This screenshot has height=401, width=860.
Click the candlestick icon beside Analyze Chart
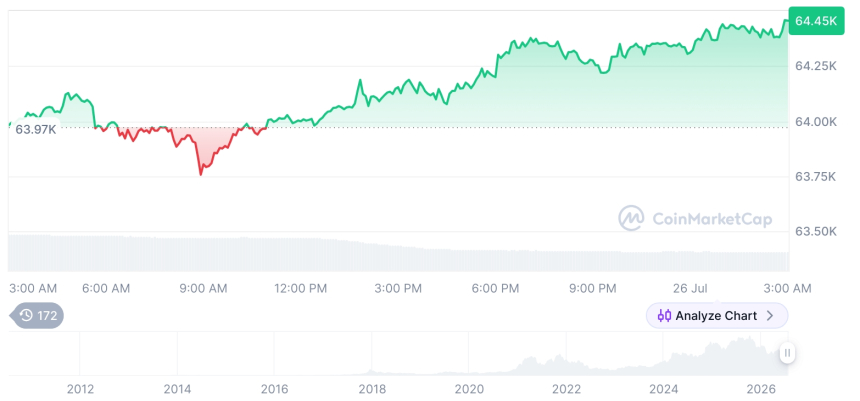coord(664,316)
